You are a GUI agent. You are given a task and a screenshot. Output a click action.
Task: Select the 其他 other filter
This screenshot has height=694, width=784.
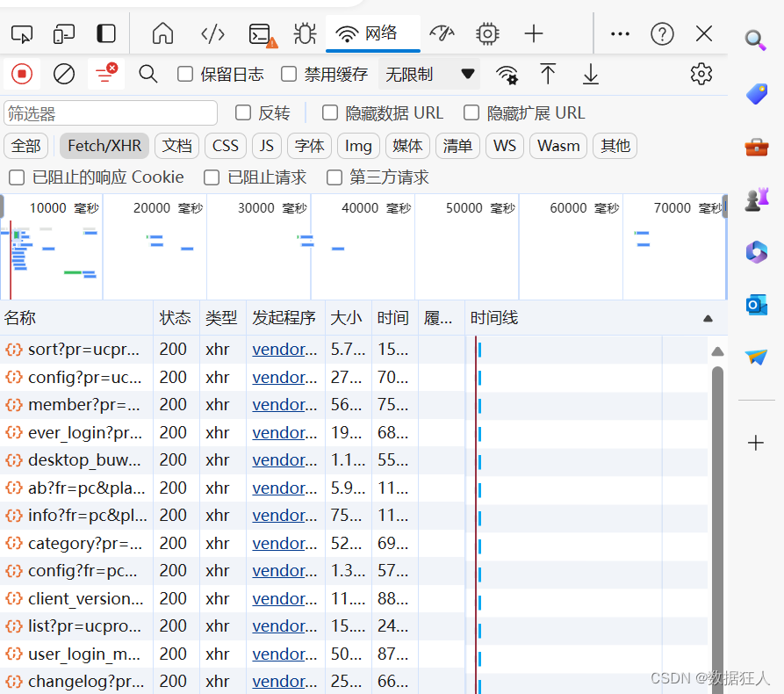(x=615, y=146)
